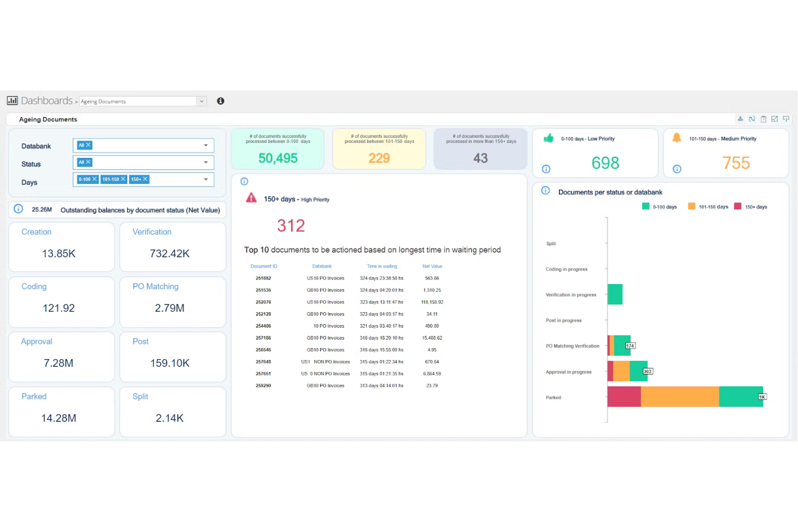Screen dimensions: 798x532
Task: Expand the Status filter dropdown
Action: pyautogui.click(x=205, y=162)
